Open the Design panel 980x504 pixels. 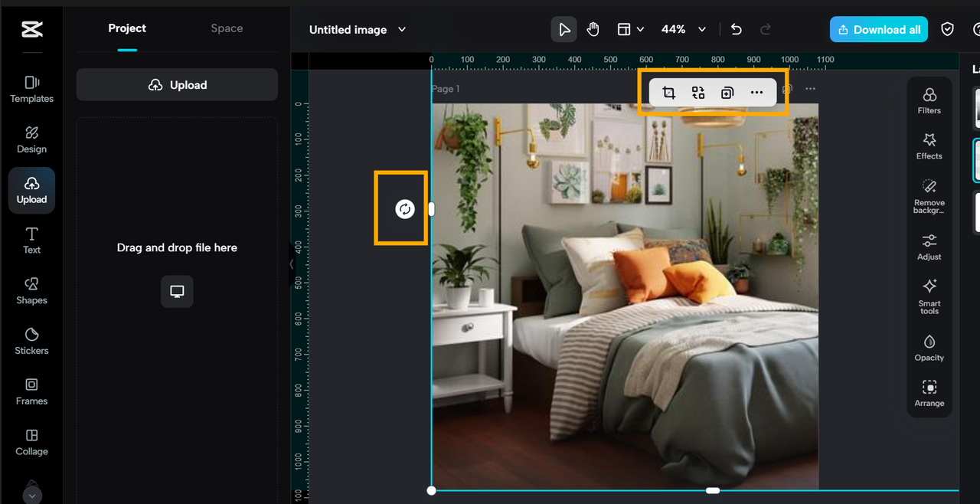click(x=31, y=139)
